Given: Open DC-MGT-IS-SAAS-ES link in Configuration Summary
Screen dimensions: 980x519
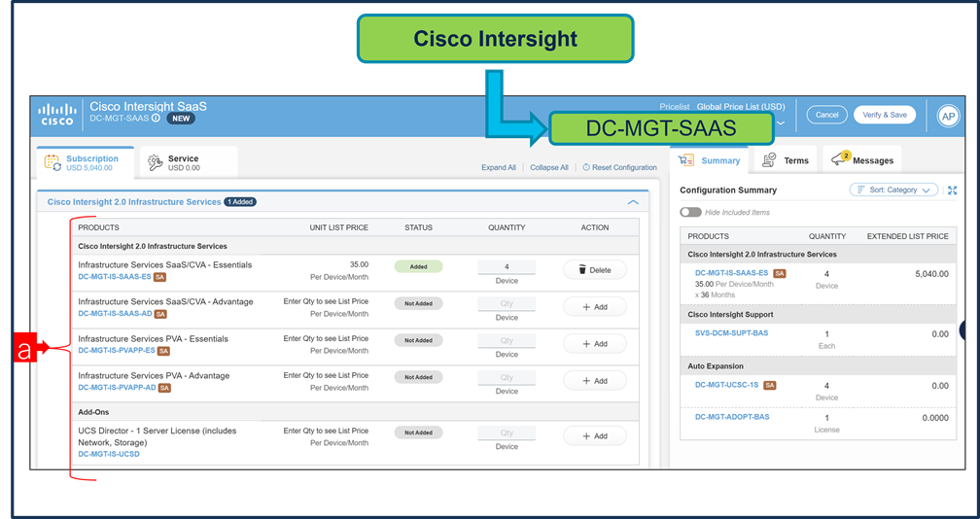Looking at the screenshot, I should (x=731, y=273).
